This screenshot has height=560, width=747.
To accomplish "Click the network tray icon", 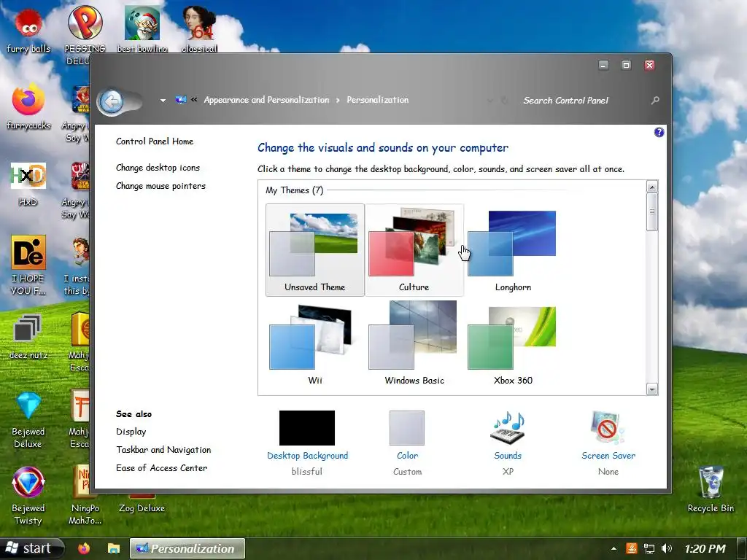I will (x=649, y=548).
